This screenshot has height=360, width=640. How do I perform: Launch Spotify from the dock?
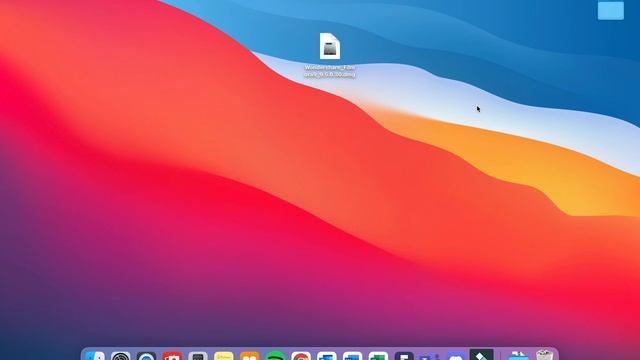(276, 356)
